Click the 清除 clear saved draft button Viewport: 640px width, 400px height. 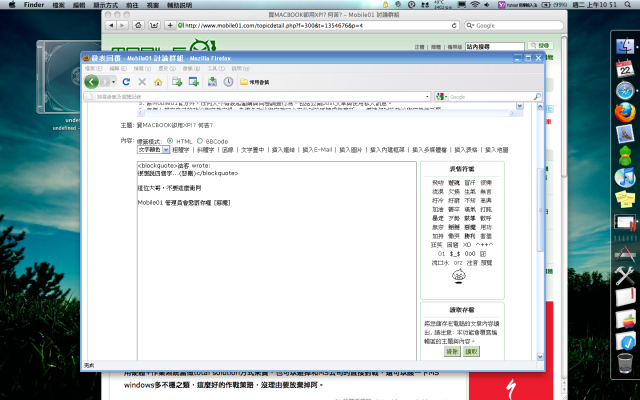[452, 351]
